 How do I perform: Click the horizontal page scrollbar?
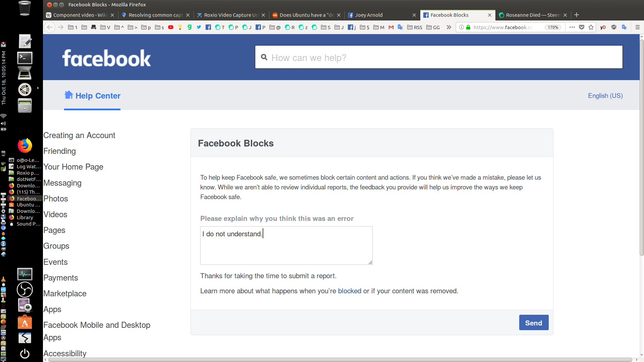340,360
